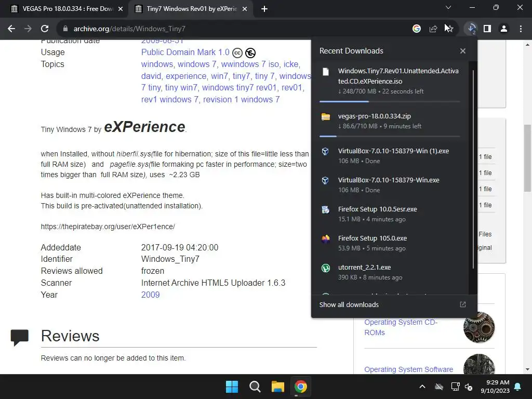Click the 'david' topic link
The width and height of the screenshot is (532, 399).
click(x=151, y=76)
